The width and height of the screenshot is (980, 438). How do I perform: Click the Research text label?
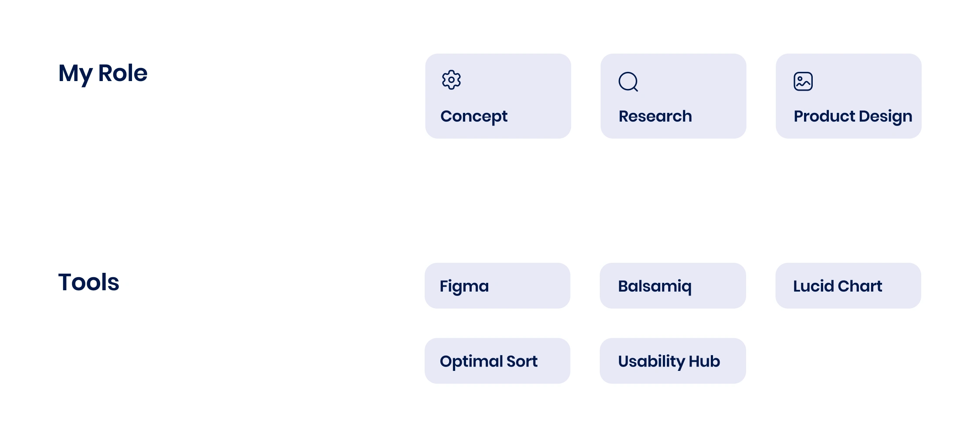tap(655, 116)
